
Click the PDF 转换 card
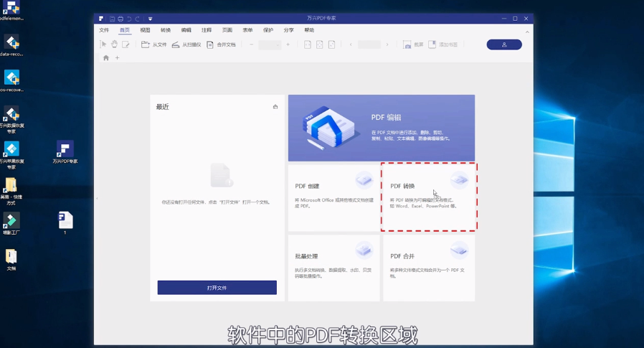coord(429,197)
